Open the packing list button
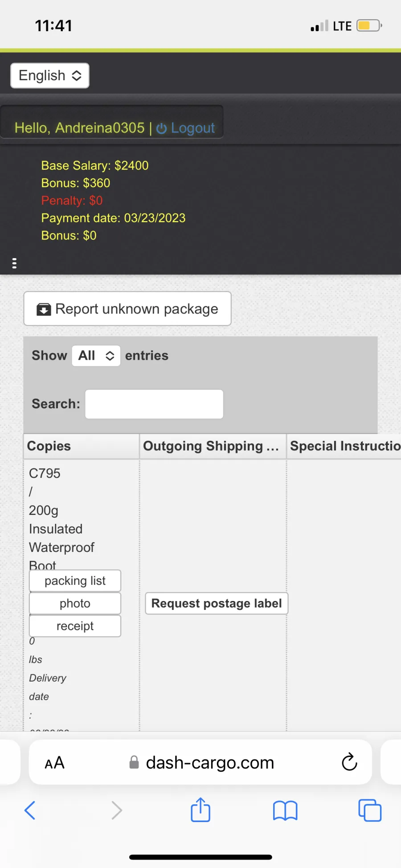 pyautogui.click(x=75, y=581)
